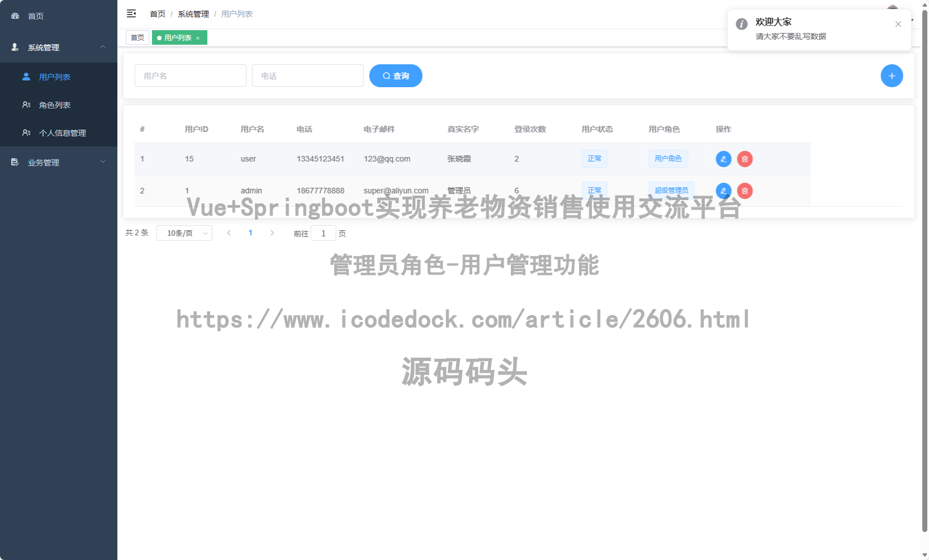This screenshot has height=560, width=929.
Task: Click the 用户名 search input field
Action: 190,75
